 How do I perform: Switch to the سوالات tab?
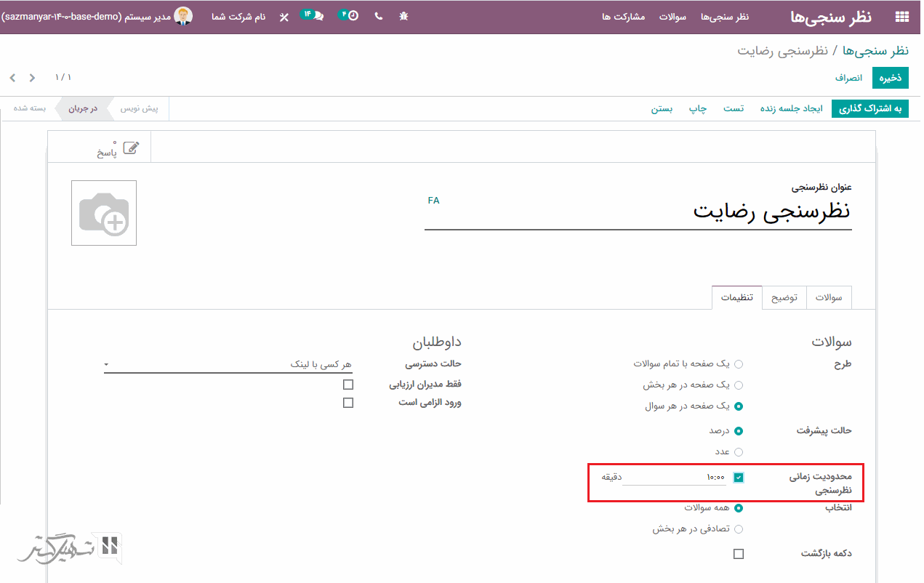(829, 298)
